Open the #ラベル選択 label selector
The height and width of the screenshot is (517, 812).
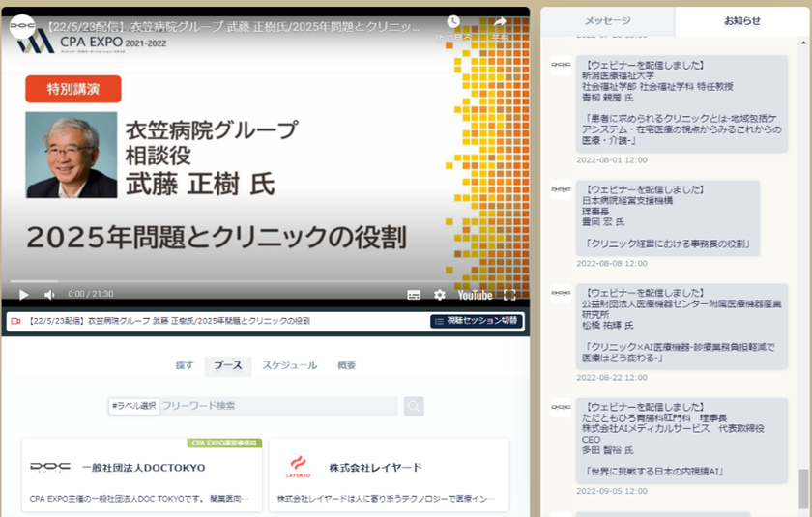pyautogui.click(x=133, y=406)
